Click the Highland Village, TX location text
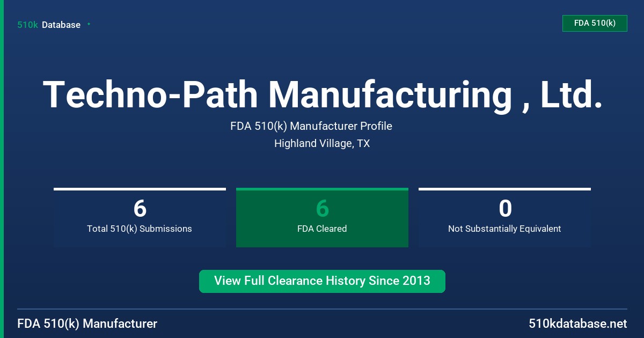 coord(322,143)
